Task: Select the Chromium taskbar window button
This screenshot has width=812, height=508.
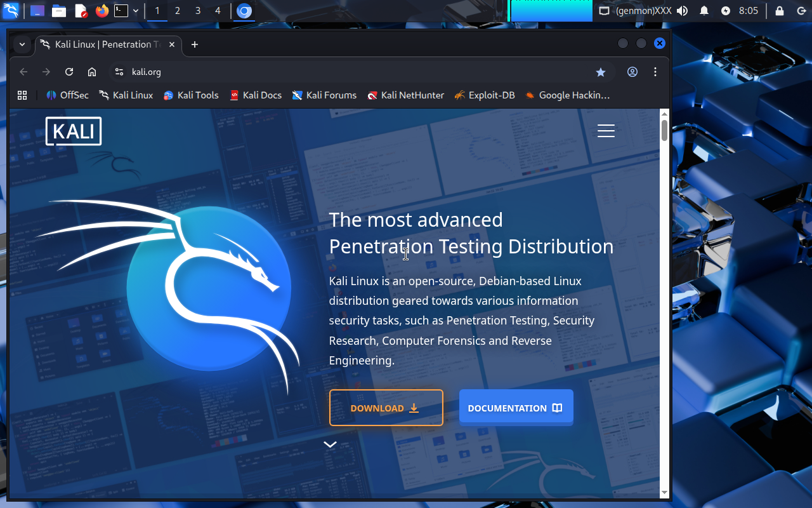Action: pyautogui.click(x=244, y=11)
